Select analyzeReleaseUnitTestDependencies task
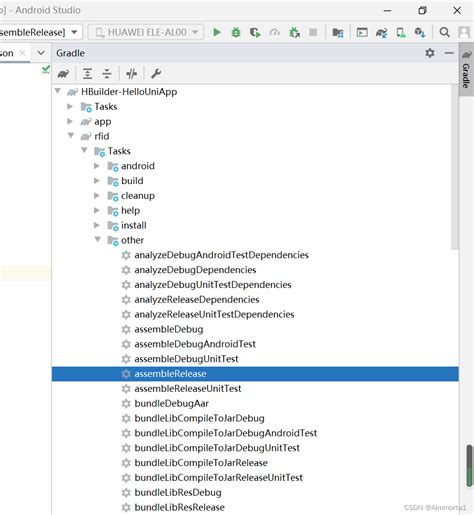This screenshot has height=515, width=474. point(214,314)
